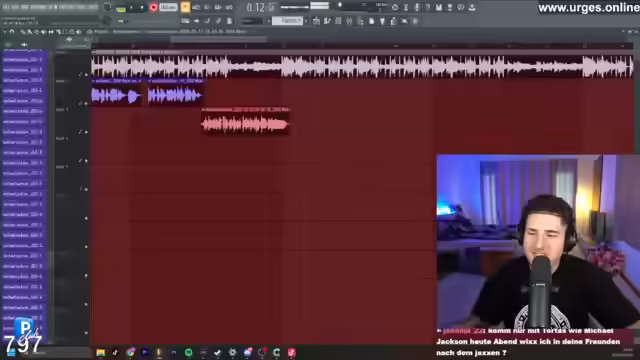Open menu of second purple audio clip
Screen dimensions: 640x360
point(150,81)
